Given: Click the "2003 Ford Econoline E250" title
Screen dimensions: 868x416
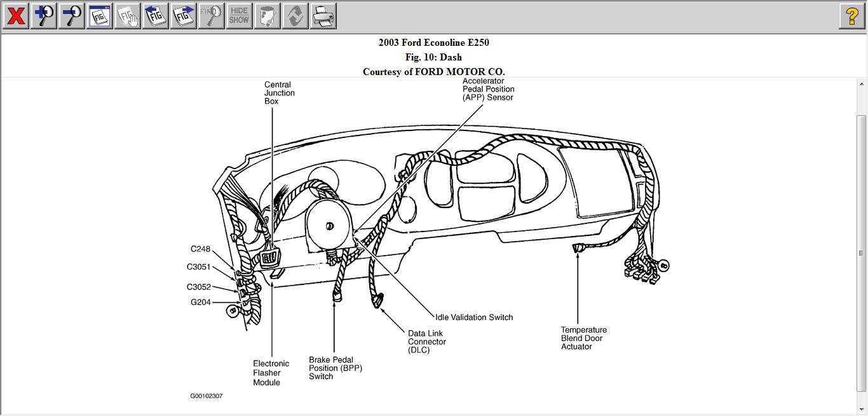Looking at the screenshot, I should (x=434, y=43).
